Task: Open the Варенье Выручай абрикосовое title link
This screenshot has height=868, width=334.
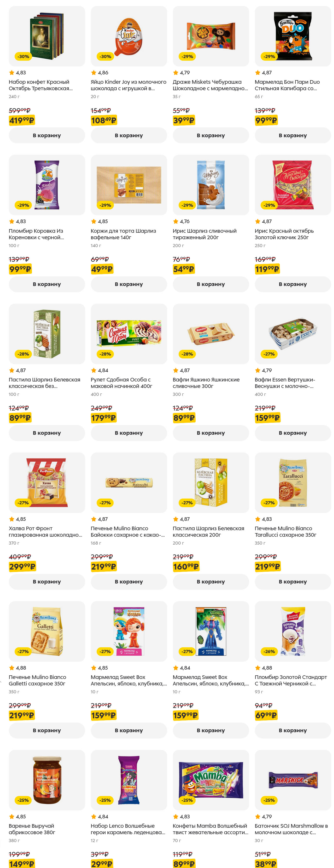Action: [x=32, y=829]
